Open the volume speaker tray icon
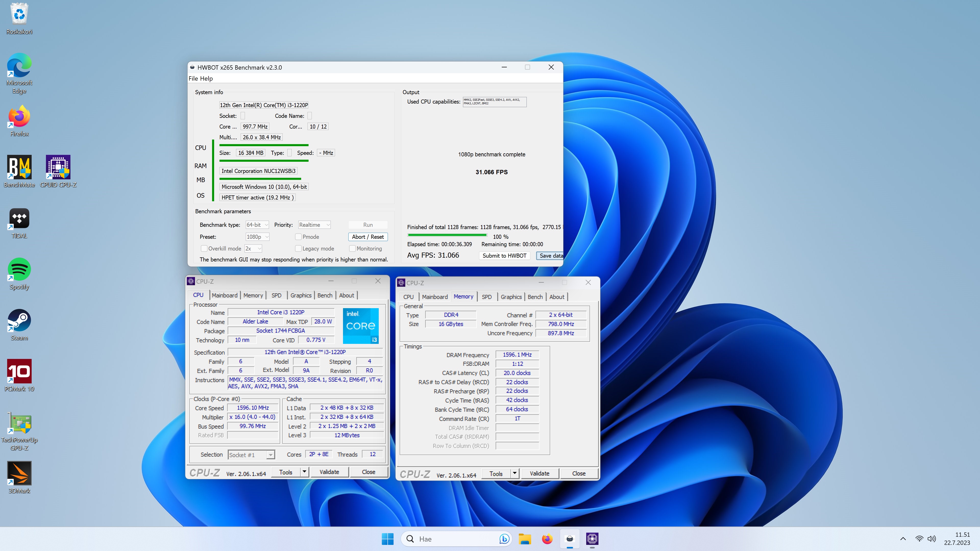Screen dimensions: 980x551 click(932, 539)
